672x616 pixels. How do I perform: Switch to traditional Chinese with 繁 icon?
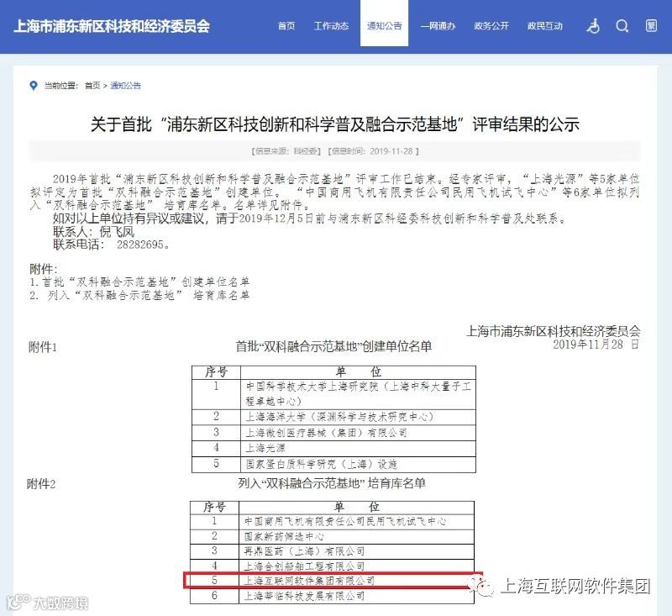[x=652, y=26]
